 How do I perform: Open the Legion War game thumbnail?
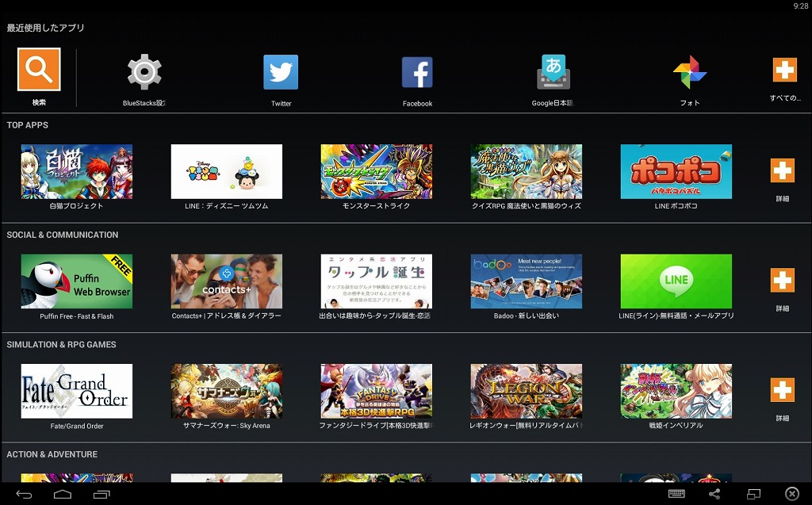click(527, 391)
